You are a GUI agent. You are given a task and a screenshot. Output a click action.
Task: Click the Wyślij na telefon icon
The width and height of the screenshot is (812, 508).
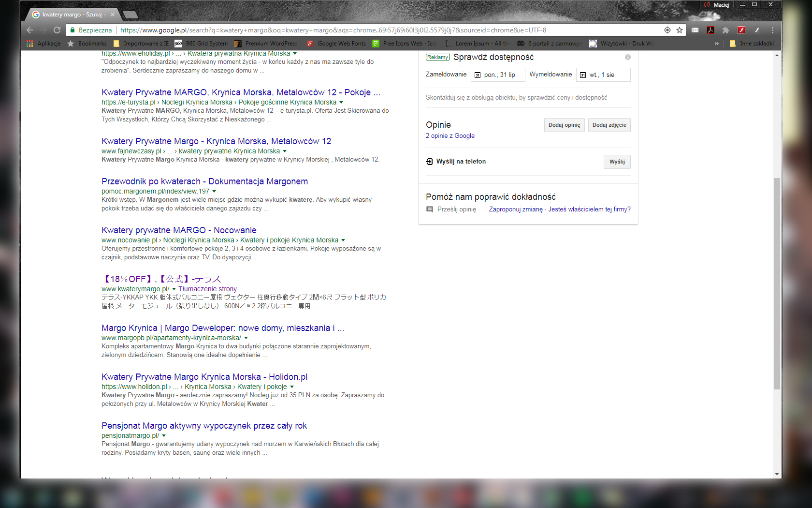(429, 162)
